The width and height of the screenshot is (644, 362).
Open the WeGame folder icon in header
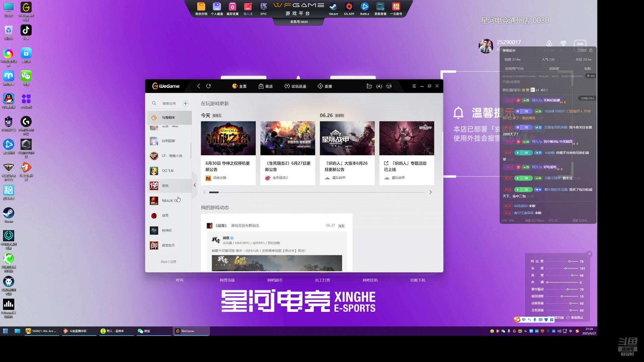pyautogui.click(x=369, y=86)
